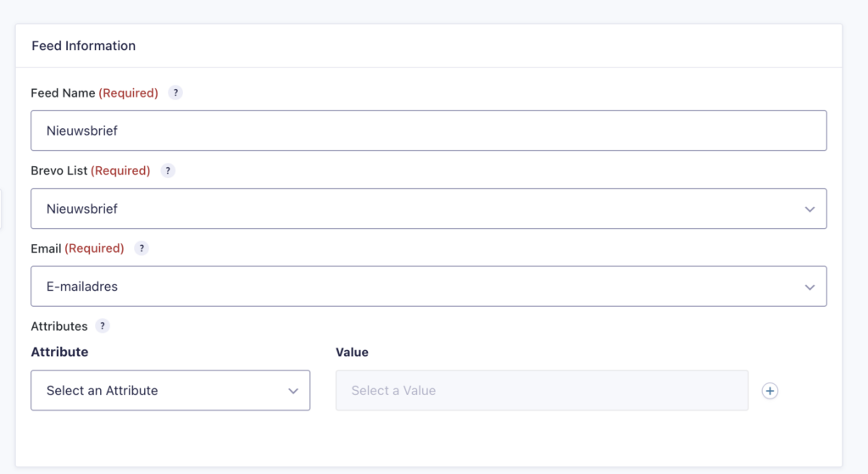Click the Feed Information section heading
The height and width of the screenshot is (474, 868).
pyautogui.click(x=84, y=46)
